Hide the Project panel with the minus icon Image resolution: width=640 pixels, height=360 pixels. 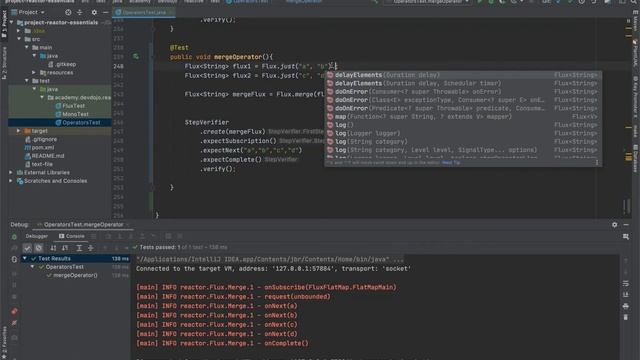105,12
